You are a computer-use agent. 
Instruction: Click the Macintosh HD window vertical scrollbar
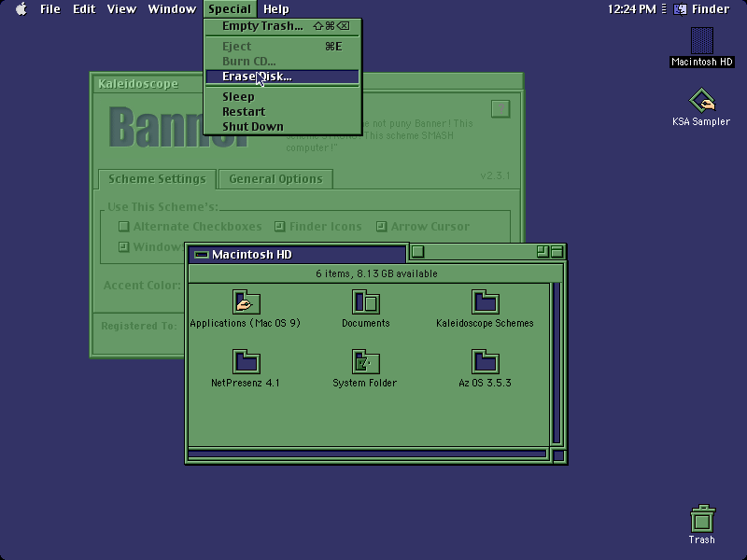tap(557, 364)
